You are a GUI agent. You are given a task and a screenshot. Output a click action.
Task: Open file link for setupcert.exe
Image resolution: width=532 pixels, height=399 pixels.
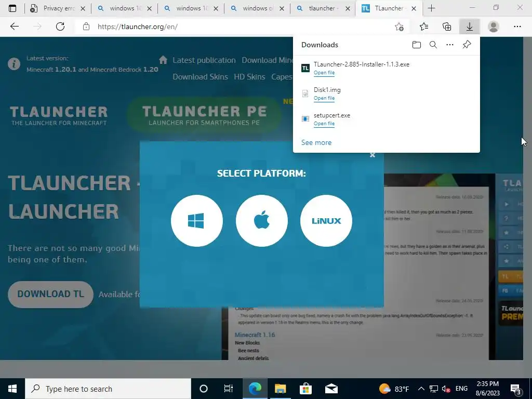[x=324, y=124]
